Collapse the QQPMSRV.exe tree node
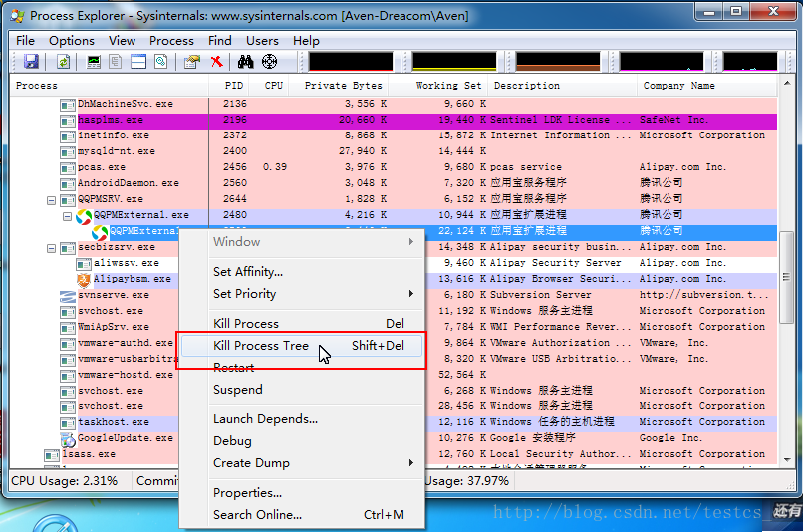Screen dimensions: 803x532 tap(51, 200)
